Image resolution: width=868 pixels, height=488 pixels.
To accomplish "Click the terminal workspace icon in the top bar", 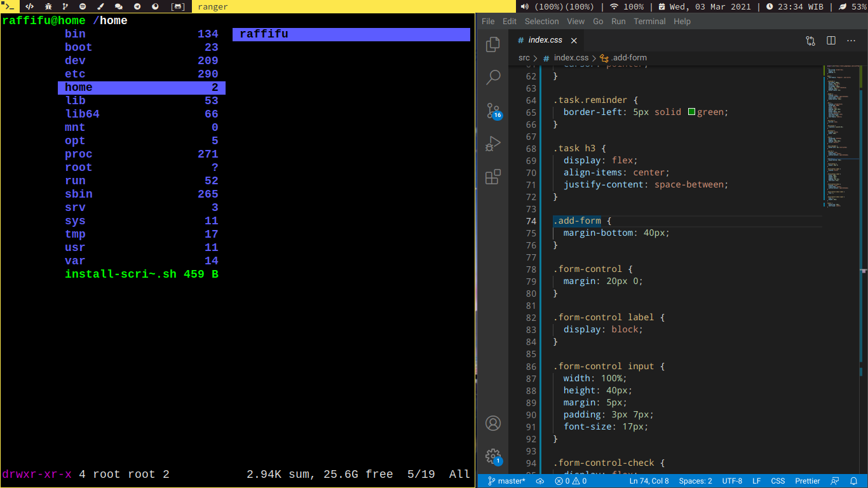I will [x=10, y=6].
